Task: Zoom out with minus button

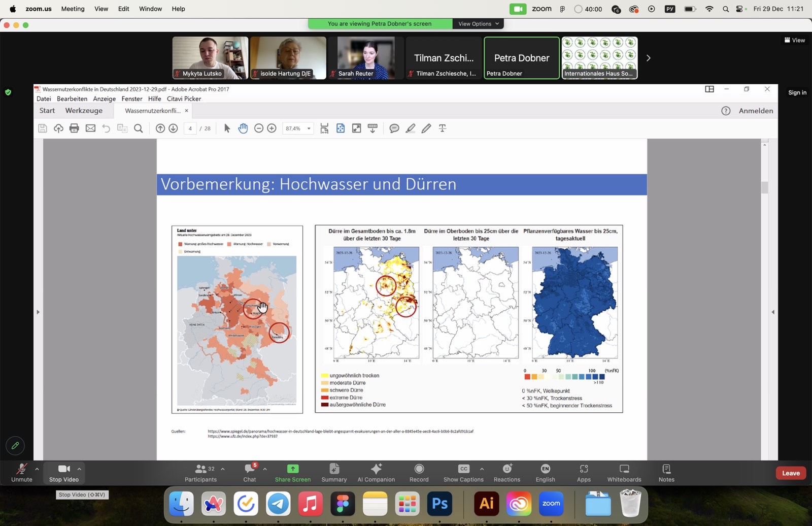Action: [259, 128]
